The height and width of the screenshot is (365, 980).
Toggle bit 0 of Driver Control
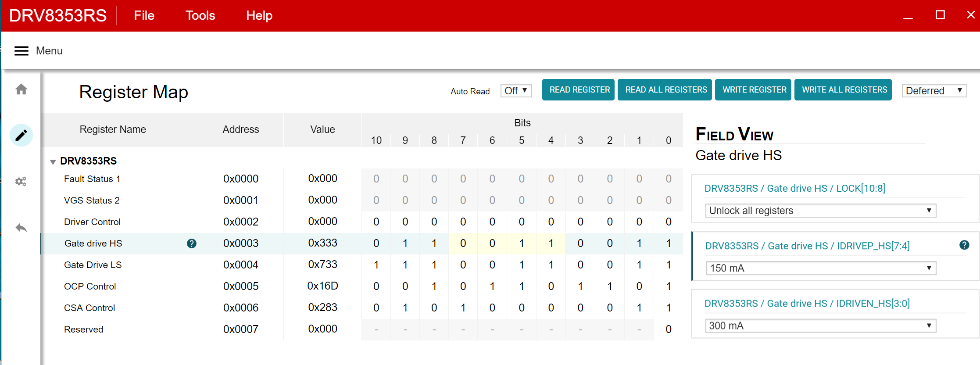pyautogui.click(x=669, y=222)
